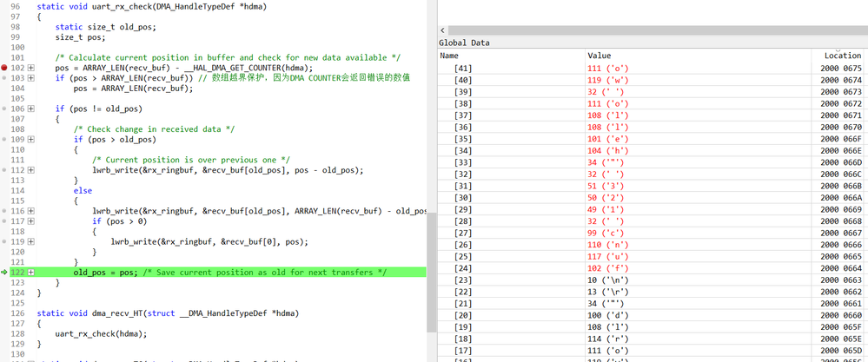Select the [33] array element name
The image size is (868, 362).
[463, 162]
